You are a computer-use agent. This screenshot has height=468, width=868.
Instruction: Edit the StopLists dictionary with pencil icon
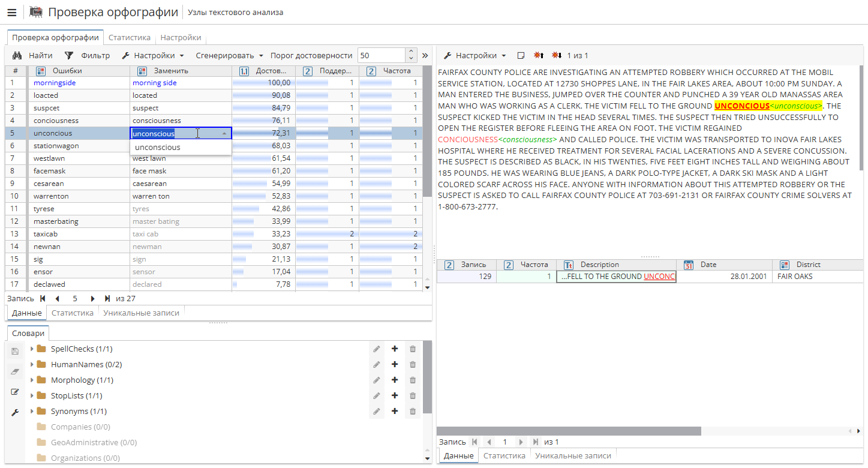click(x=377, y=395)
